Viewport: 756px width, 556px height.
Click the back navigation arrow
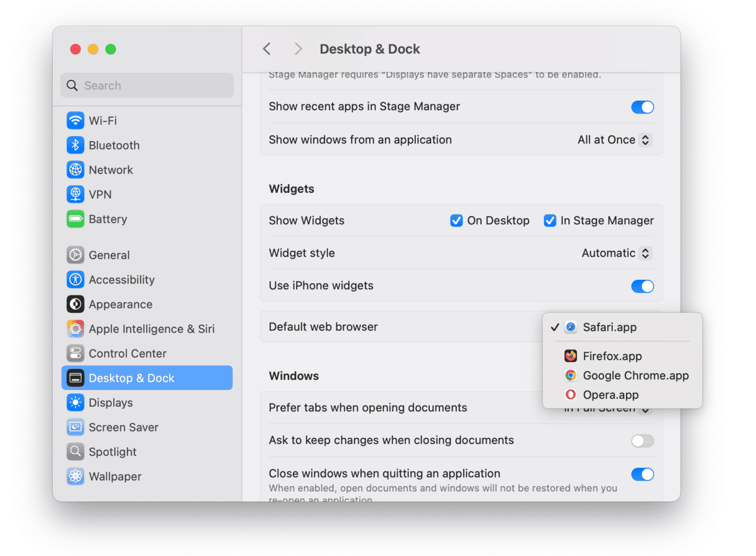(267, 49)
